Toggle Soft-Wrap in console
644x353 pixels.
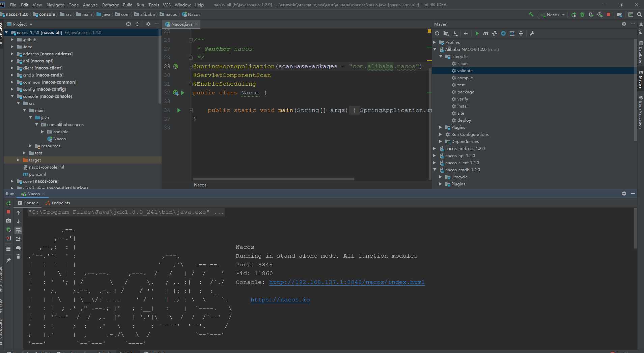(18, 230)
